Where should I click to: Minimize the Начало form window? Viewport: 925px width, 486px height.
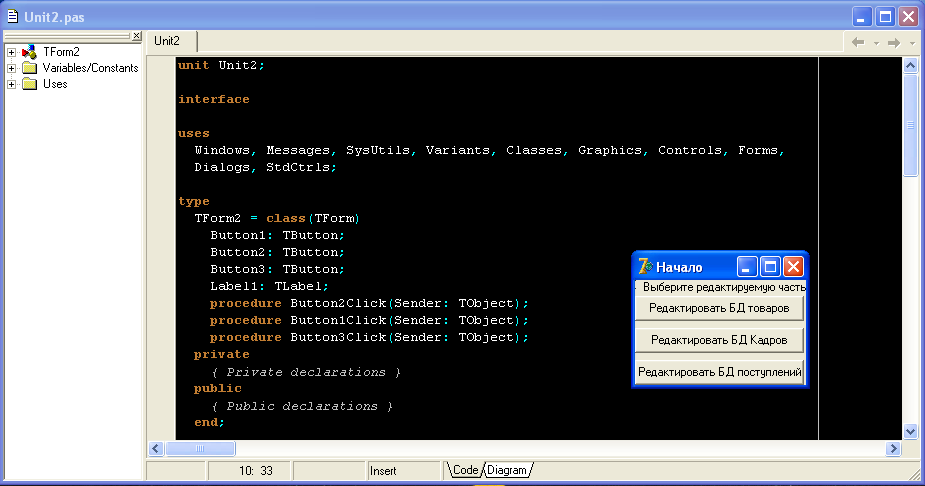point(747,267)
